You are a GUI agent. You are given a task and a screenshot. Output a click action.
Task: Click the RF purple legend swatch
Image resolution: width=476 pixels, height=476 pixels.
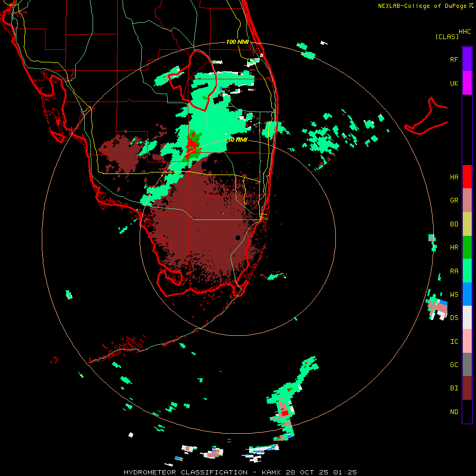coord(467,59)
